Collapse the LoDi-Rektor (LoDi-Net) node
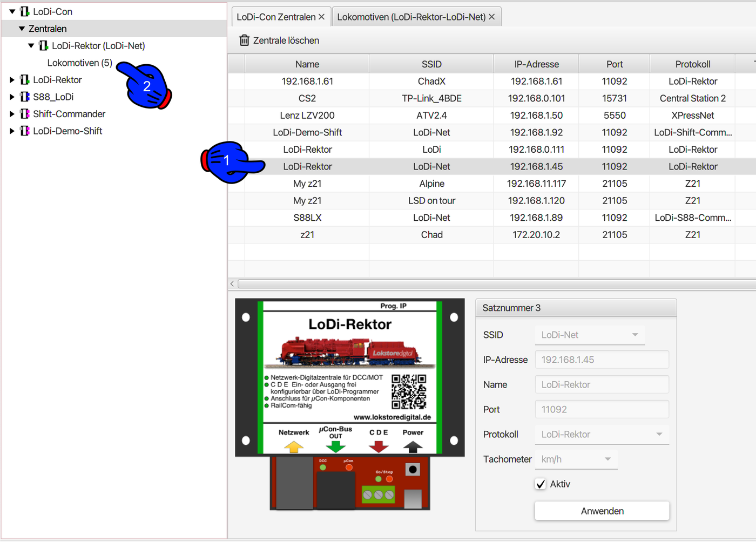Image resolution: width=756 pixels, height=542 pixels. pyautogui.click(x=31, y=46)
